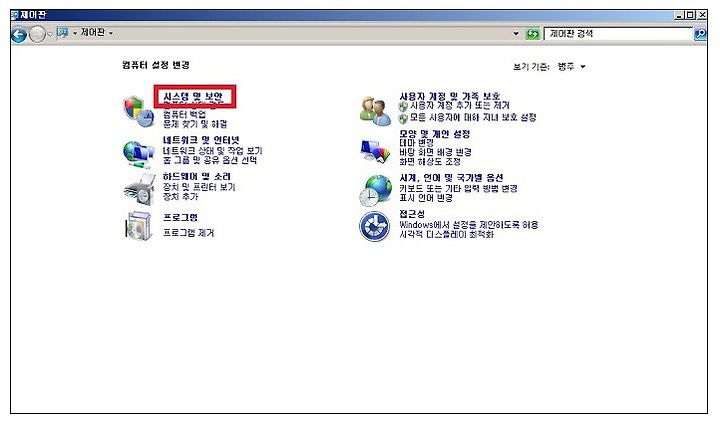
Task: Refresh the Control Panel with green arrows button
Action: coord(533,34)
